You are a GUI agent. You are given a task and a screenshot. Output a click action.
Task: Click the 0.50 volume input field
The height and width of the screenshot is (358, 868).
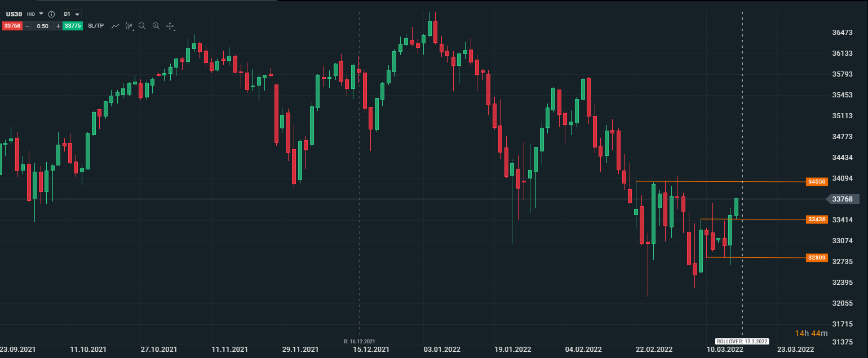tap(42, 26)
